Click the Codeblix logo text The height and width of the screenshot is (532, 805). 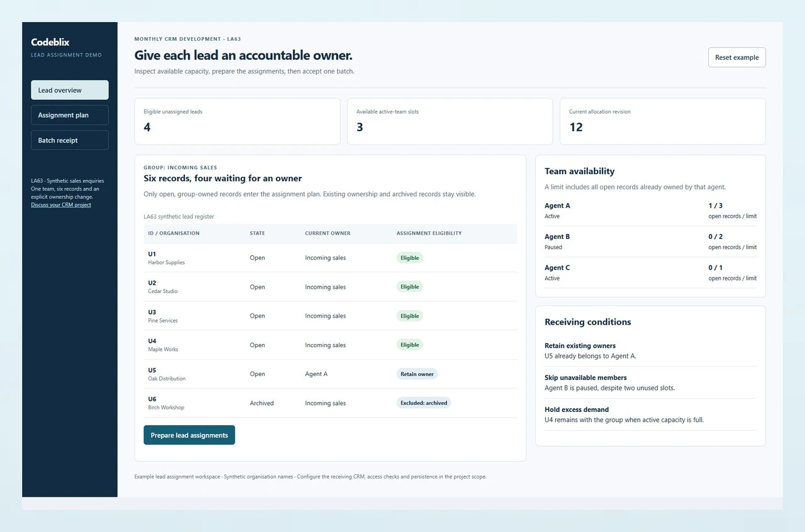click(50, 42)
